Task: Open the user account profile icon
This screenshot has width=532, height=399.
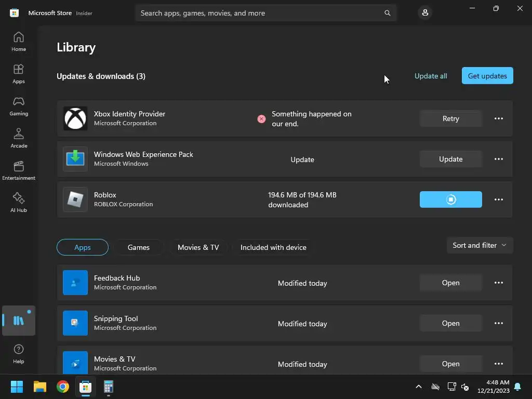Action: point(425,13)
